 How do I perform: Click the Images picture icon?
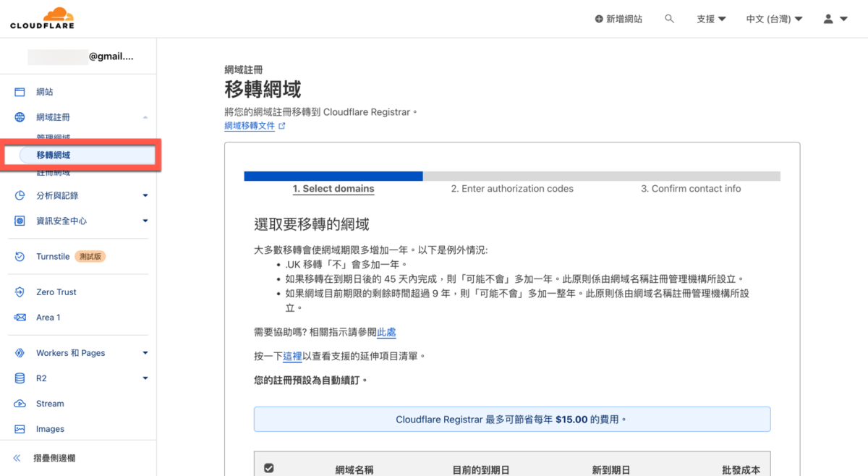20,429
